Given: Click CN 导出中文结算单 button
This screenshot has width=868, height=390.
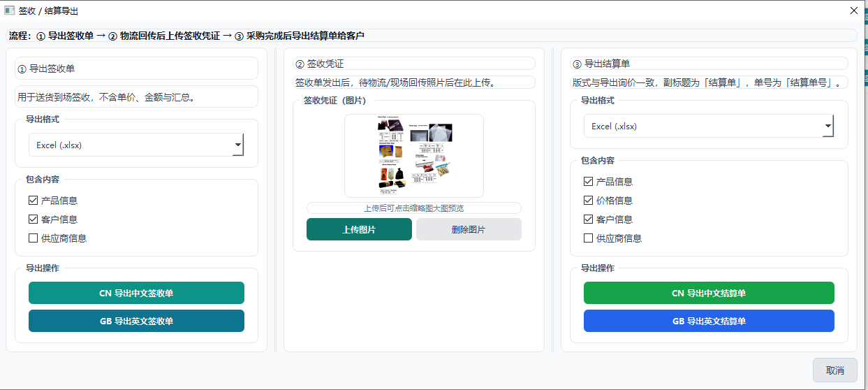Looking at the screenshot, I should click(x=709, y=293).
